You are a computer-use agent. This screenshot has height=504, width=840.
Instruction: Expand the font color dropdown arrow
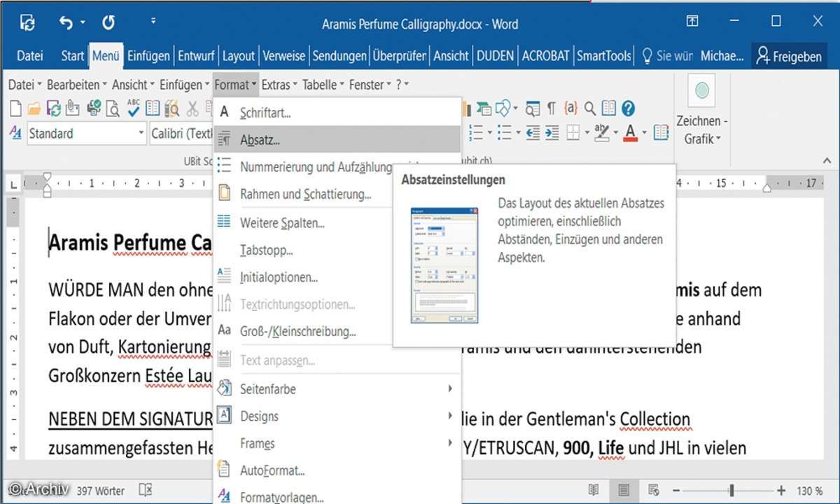click(644, 133)
